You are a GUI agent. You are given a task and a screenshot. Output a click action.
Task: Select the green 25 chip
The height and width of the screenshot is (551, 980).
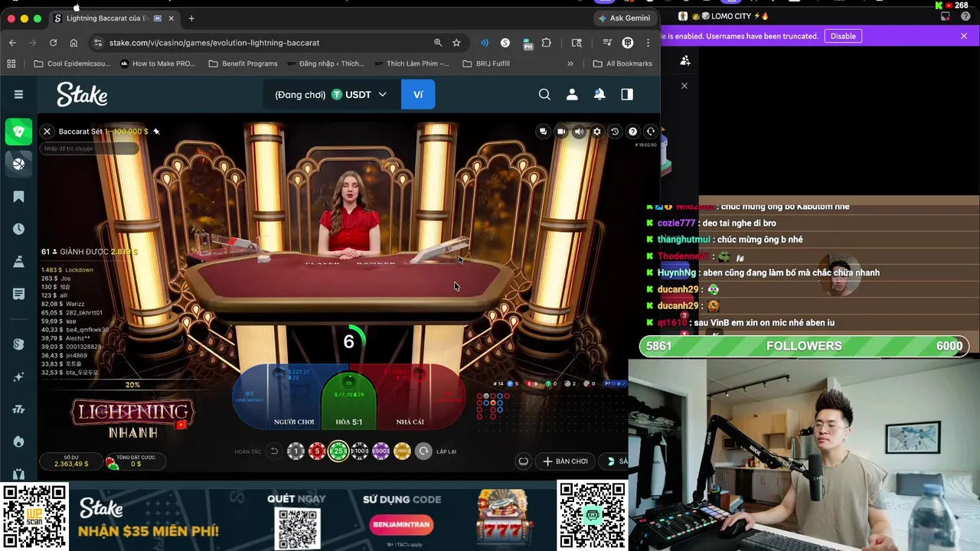[338, 452]
